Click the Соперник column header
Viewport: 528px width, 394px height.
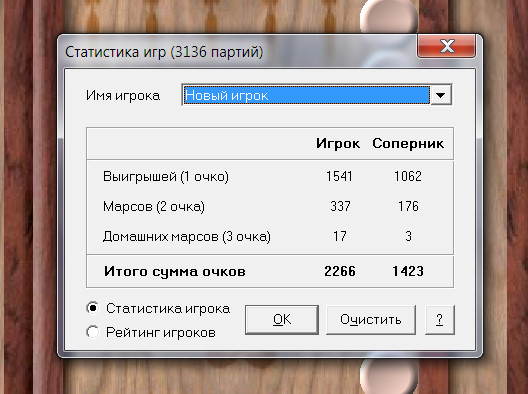408,144
